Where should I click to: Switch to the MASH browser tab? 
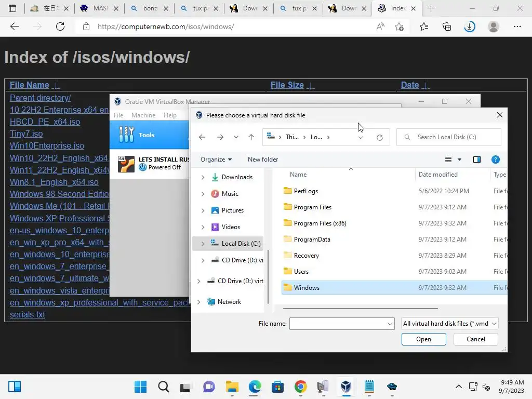tap(99, 8)
